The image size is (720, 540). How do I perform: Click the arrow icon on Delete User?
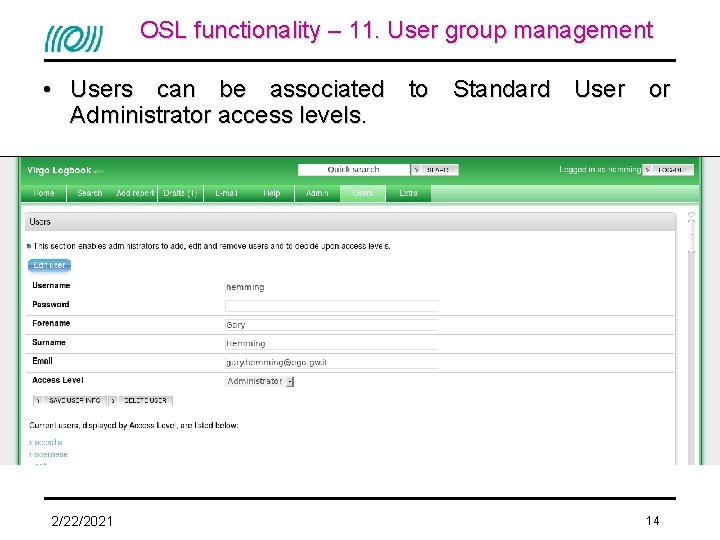pyautogui.click(x=113, y=400)
